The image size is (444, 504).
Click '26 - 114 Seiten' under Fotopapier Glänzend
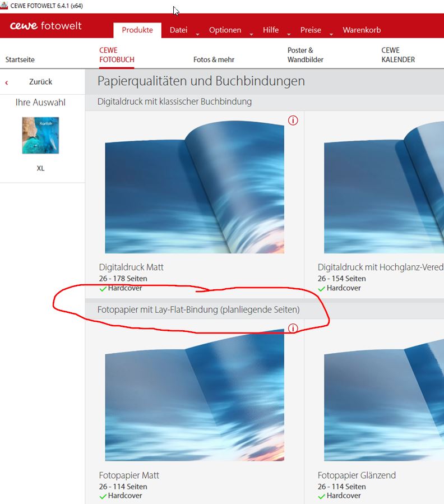342,486
